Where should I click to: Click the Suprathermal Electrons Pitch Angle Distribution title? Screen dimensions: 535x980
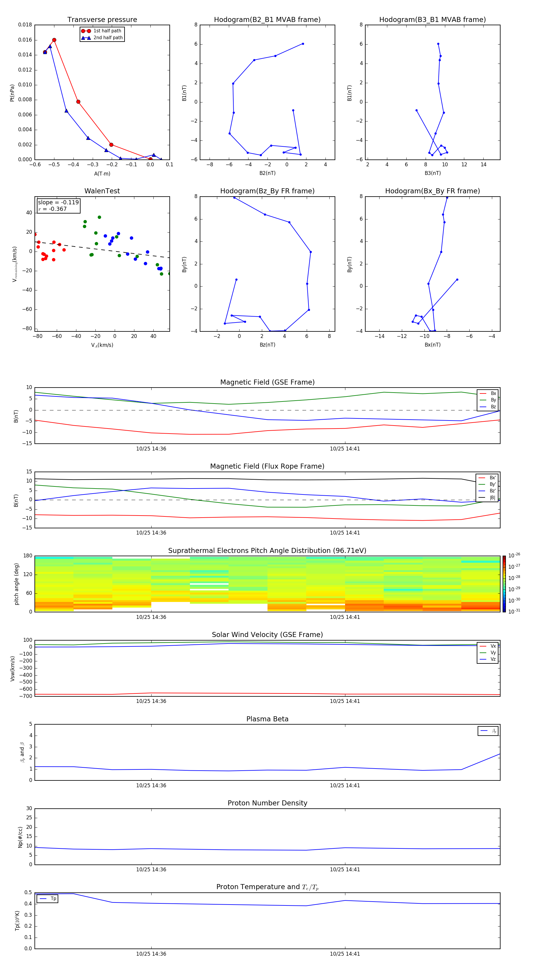point(267,551)
